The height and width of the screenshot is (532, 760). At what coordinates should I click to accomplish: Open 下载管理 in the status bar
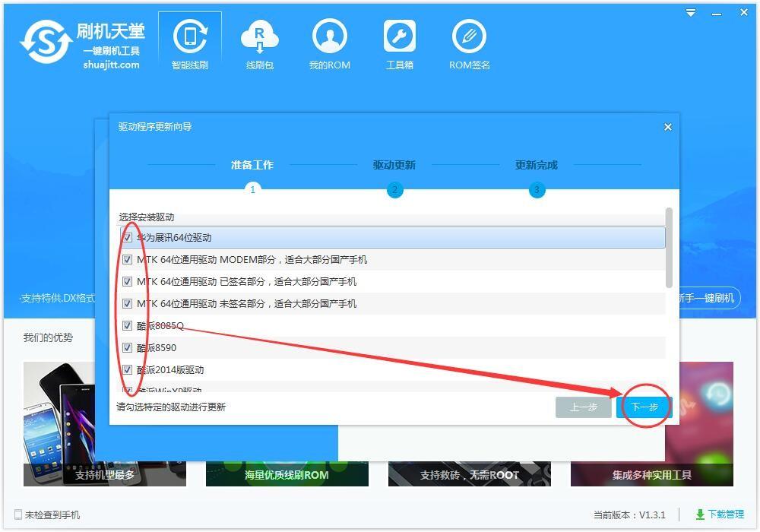[x=721, y=515]
